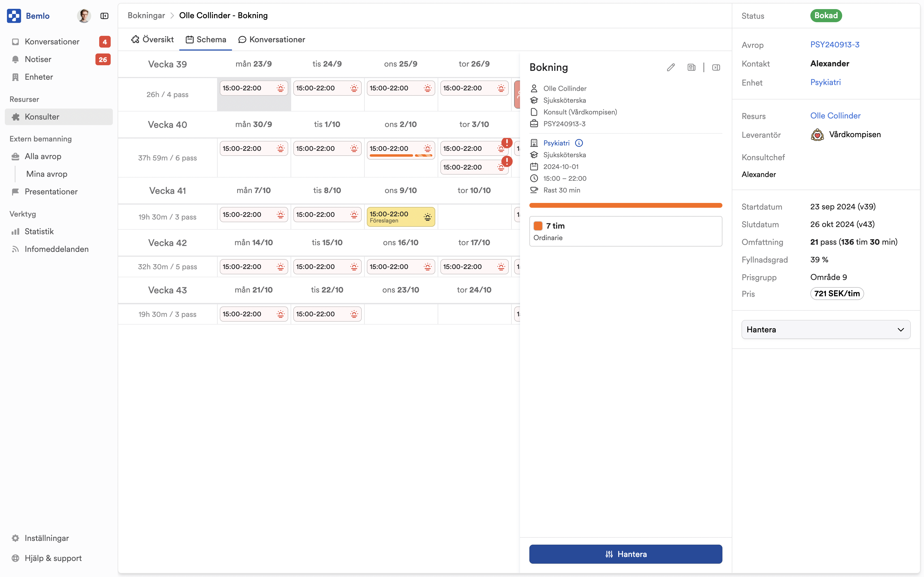The height and width of the screenshot is (577, 924).
Task: Switch to the Schema tab
Action: 206,39
